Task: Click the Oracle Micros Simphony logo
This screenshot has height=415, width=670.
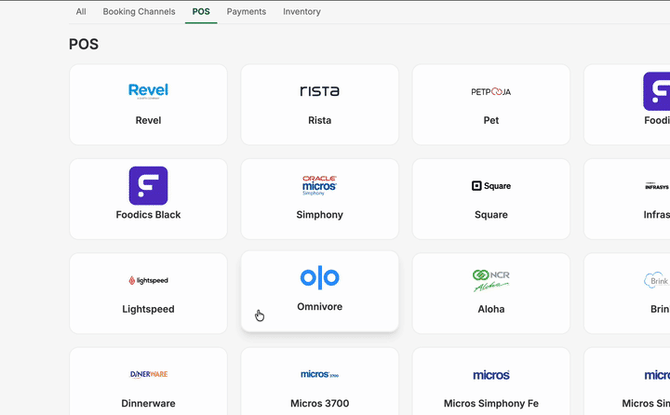Action: [320, 185]
